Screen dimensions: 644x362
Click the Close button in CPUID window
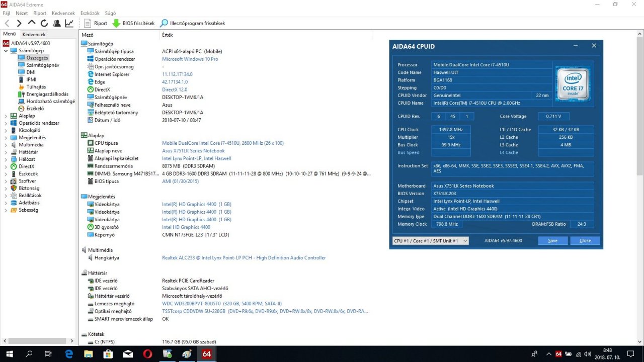tap(585, 241)
